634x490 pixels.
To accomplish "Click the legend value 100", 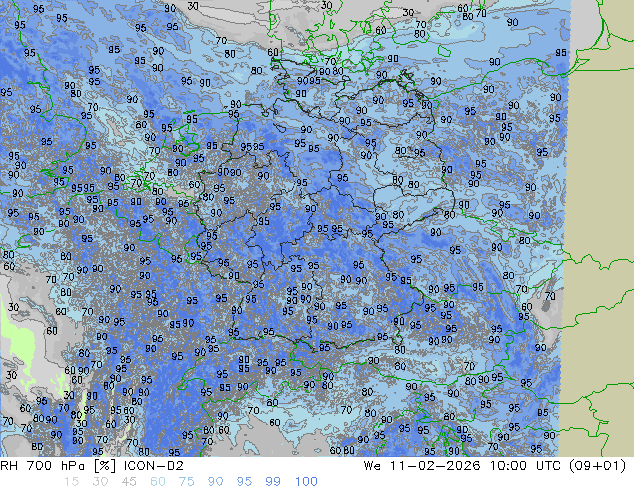I will (306, 482).
